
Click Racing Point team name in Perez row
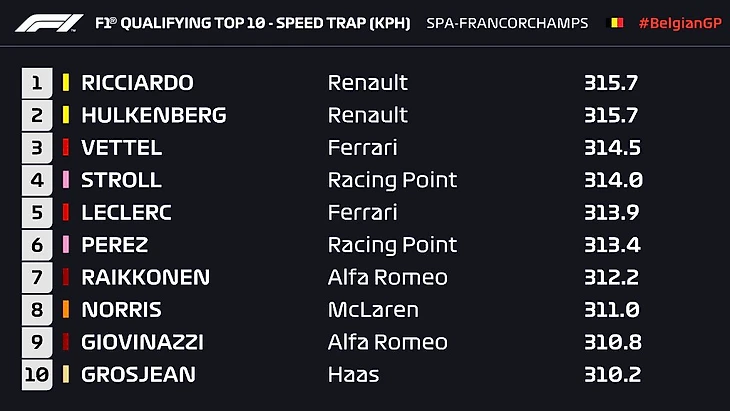click(x=392, y=245)
